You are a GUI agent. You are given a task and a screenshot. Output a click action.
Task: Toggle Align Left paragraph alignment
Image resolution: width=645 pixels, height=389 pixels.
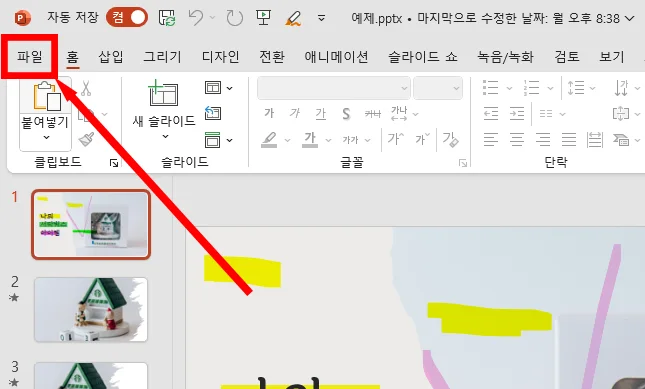491,139
